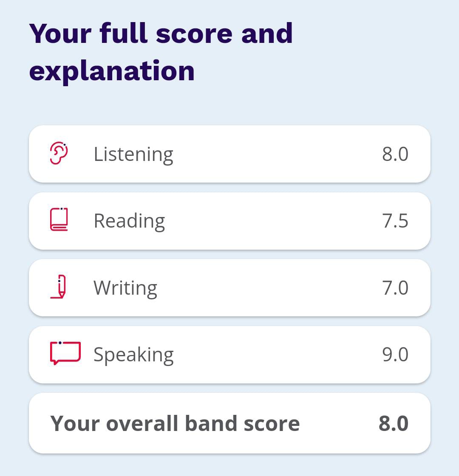
Task: Expand the Writing score card
Action: click(229, 287)
